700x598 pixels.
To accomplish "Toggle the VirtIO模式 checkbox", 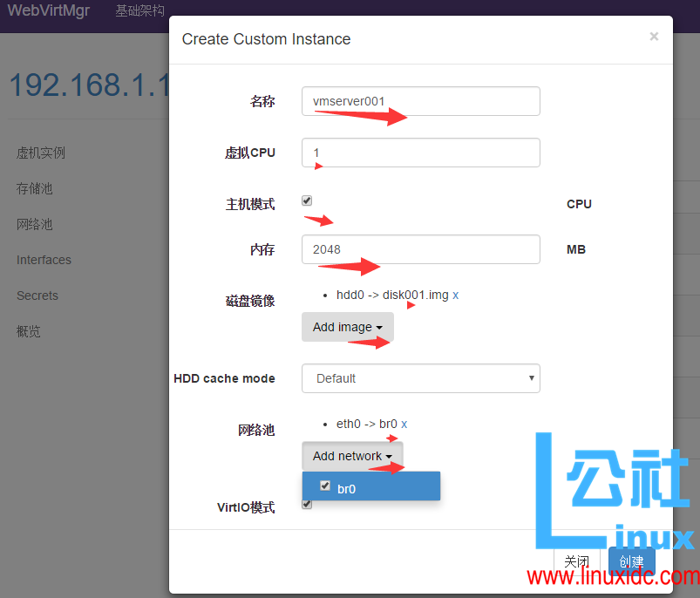I will [x=307, y=504].
